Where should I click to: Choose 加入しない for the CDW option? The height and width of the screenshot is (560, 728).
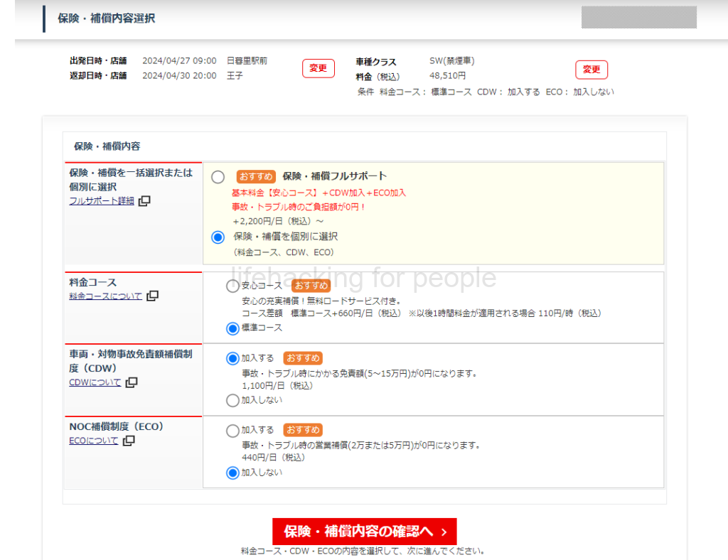click(232, 400)
